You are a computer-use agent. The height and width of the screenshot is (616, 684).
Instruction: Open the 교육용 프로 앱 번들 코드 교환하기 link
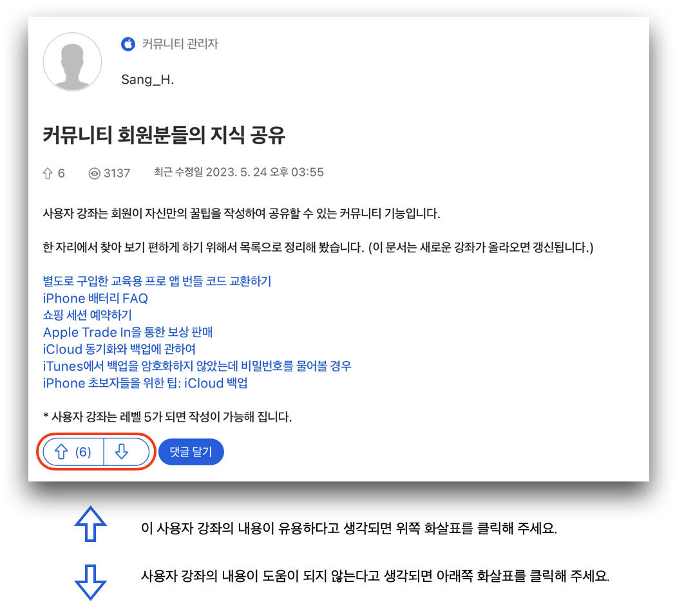click(157, 281)
